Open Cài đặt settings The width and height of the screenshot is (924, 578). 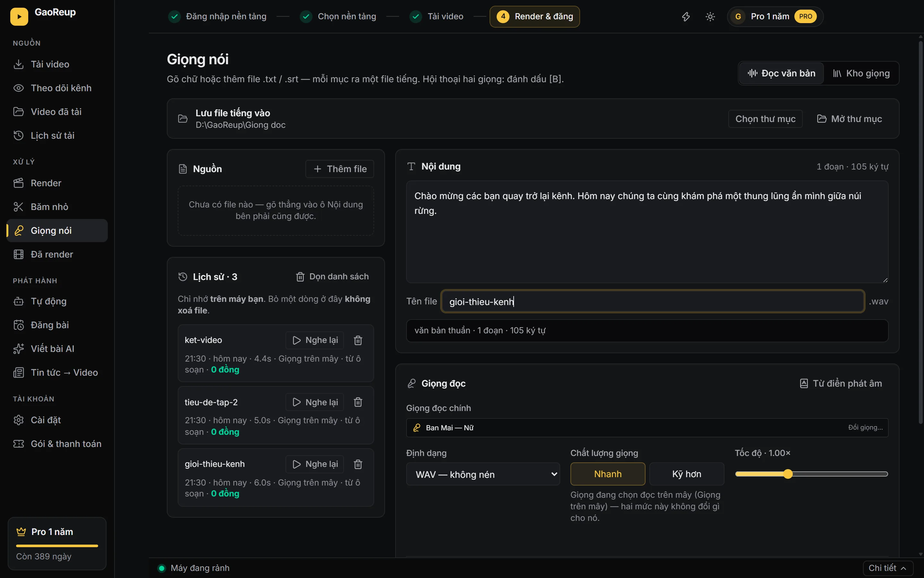pos(57,420)
